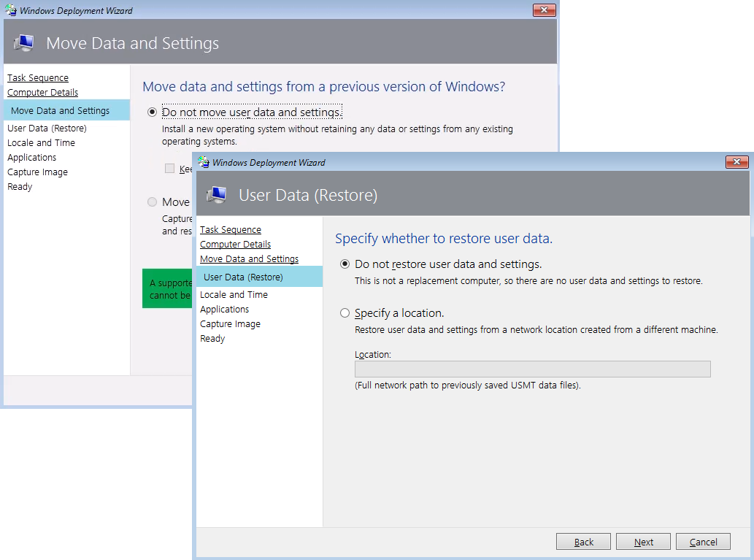Click 'Restore user data and settings from a network location' text

tap(536, 330)
